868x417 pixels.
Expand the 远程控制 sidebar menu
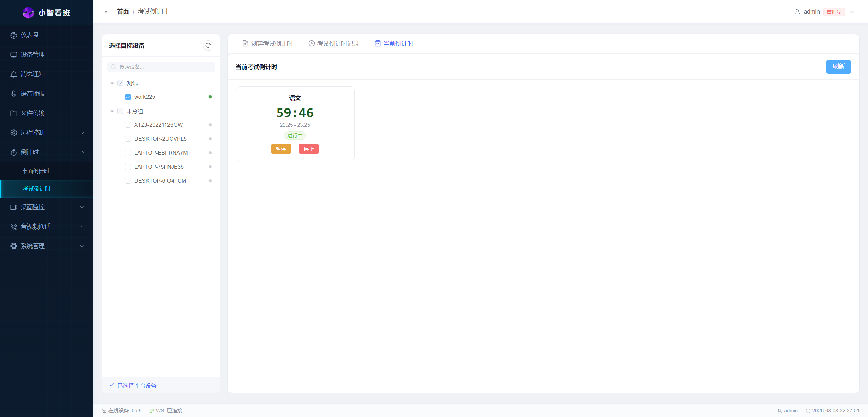tap(47, 133)
